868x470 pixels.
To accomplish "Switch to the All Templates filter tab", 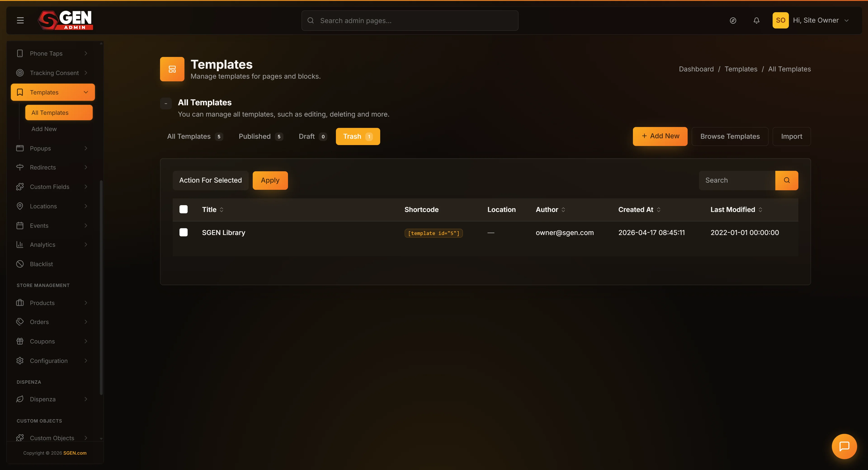I will click(195, 136).
